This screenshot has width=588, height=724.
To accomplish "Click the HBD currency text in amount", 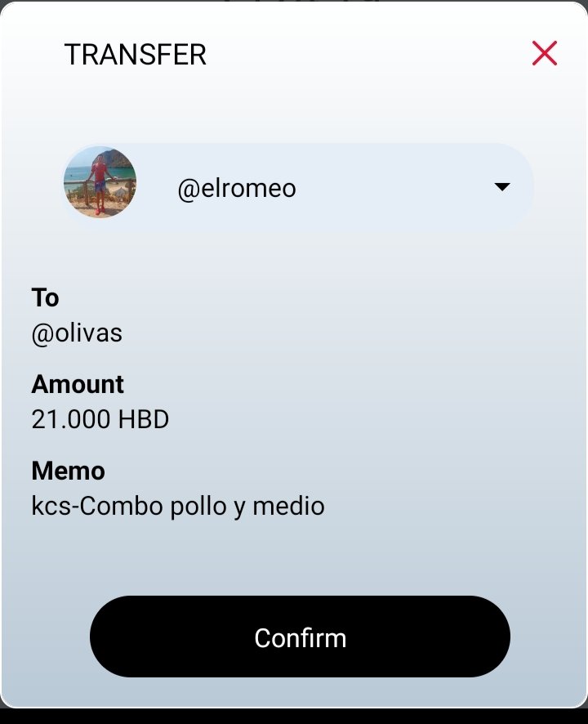I will click(144, 419).
